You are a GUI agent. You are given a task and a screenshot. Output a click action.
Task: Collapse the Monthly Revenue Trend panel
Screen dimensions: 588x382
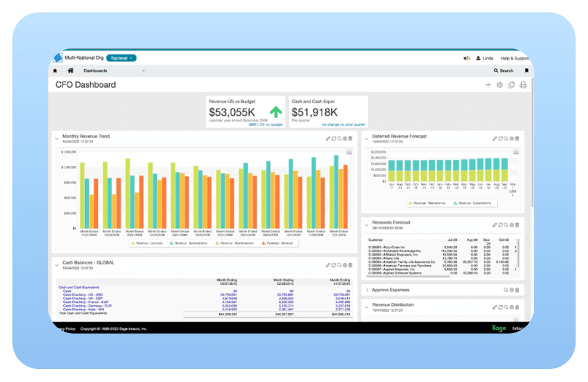(57, 139)
